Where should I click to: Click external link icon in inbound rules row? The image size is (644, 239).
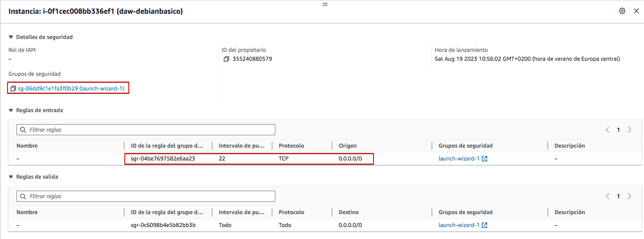485,159
